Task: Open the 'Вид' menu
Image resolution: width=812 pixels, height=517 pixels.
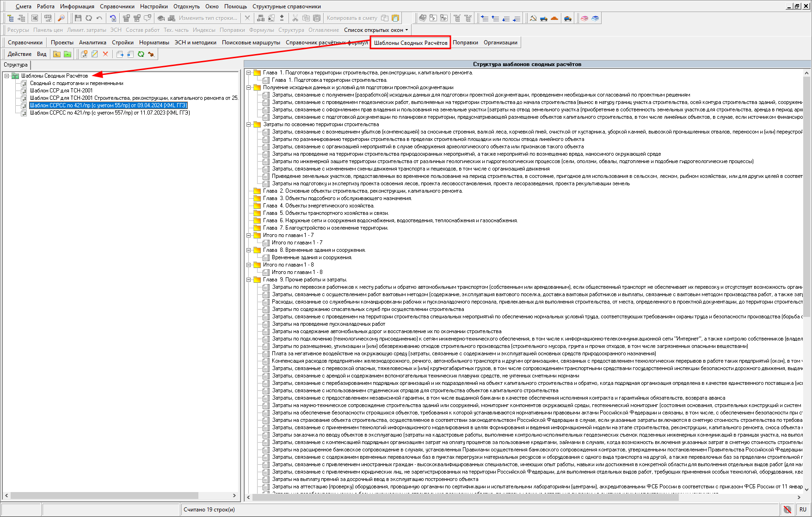Action: pos(42,54)
